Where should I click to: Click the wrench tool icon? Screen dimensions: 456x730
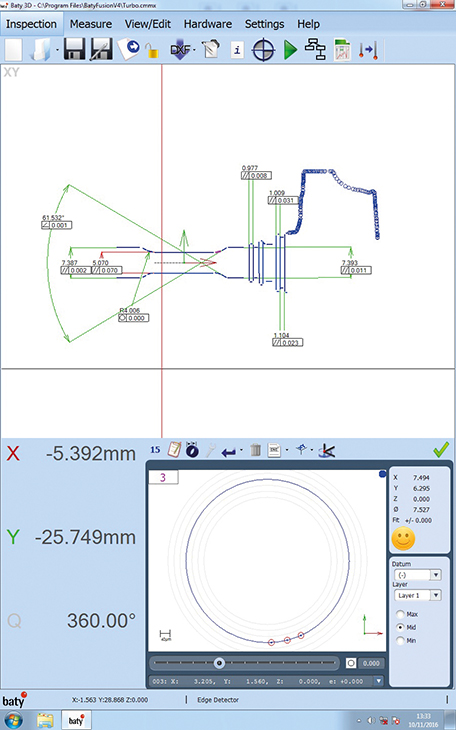pos(211,450)
